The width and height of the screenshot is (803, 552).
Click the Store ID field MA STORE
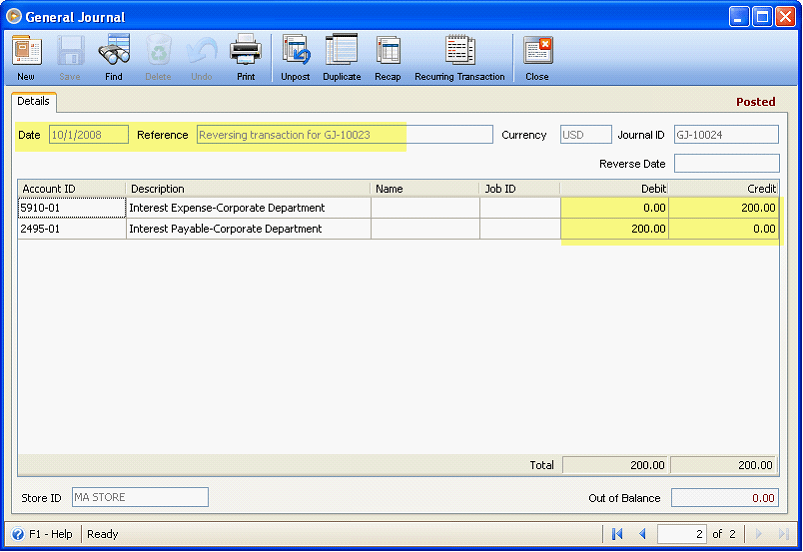pos(140,497)
